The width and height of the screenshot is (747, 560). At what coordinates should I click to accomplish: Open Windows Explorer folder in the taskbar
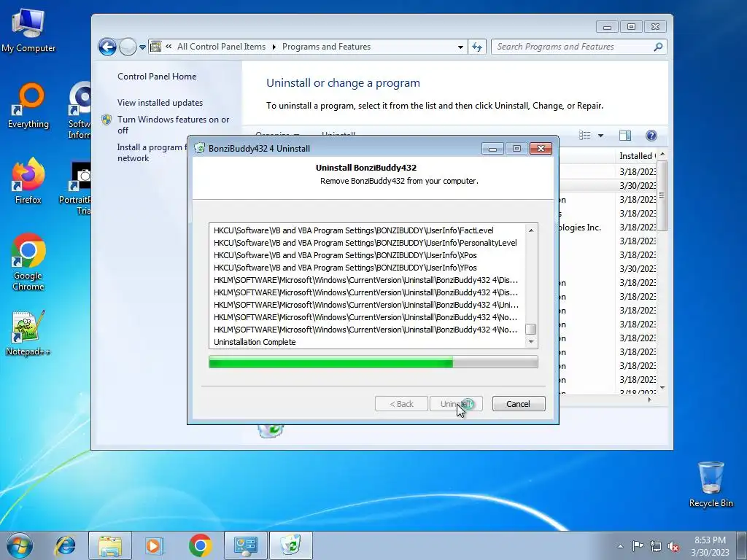110,545
